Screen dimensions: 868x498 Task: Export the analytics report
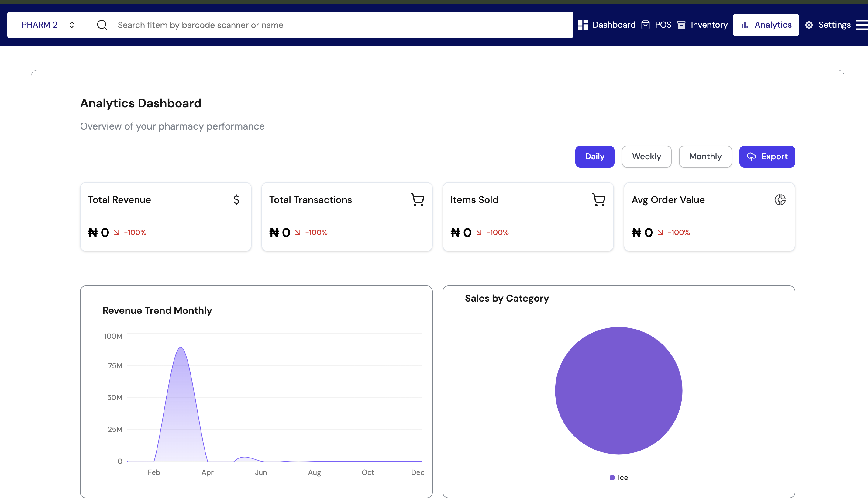(767, 156)
